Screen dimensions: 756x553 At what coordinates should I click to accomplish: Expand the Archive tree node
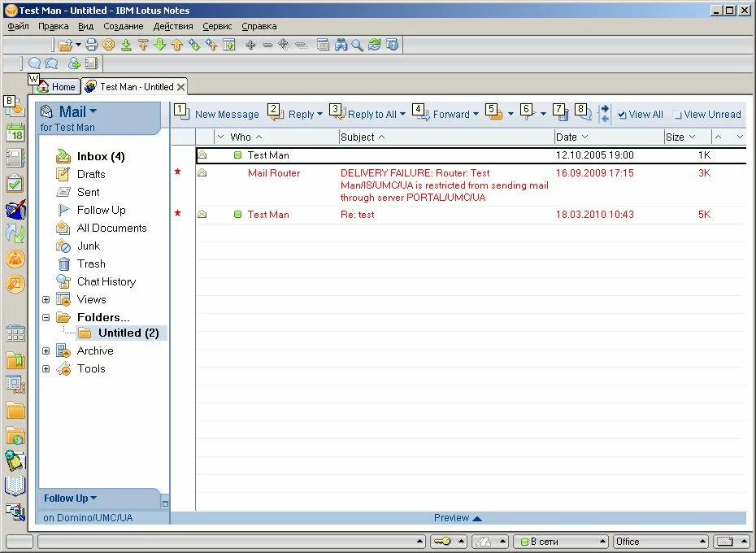pyautogui.click(x=46, y=351)
